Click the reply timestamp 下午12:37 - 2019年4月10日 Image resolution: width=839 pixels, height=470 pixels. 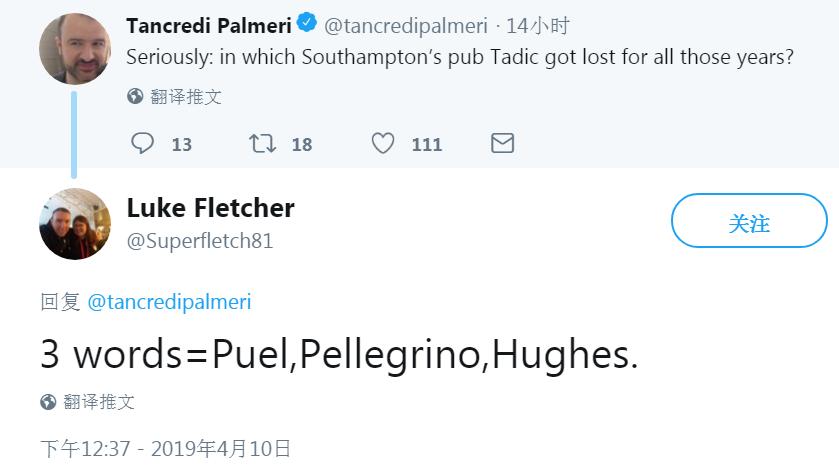point(166,448)
